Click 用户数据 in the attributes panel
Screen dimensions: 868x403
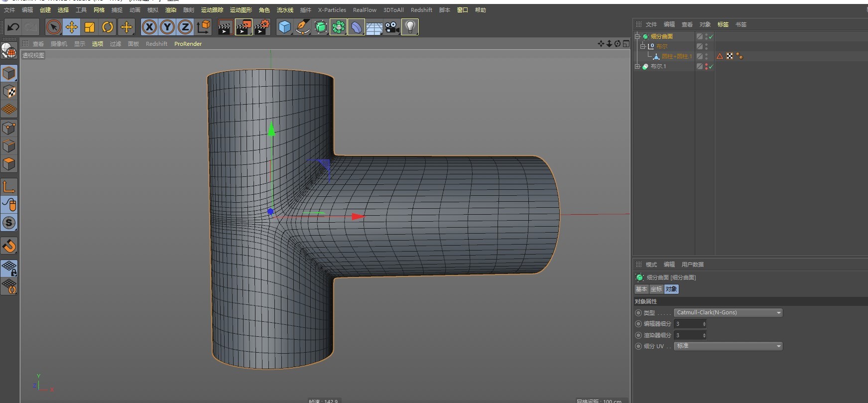[692, 265]
